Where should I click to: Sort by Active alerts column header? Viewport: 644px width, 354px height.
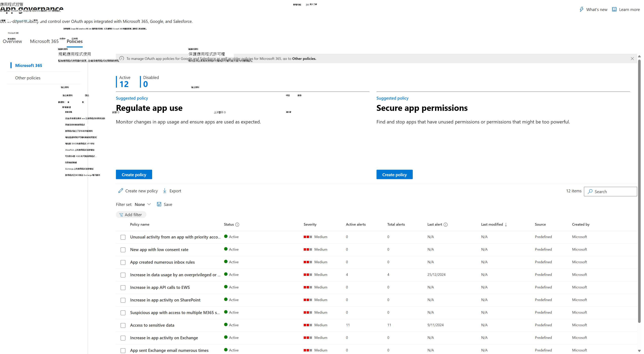(356, 224)
